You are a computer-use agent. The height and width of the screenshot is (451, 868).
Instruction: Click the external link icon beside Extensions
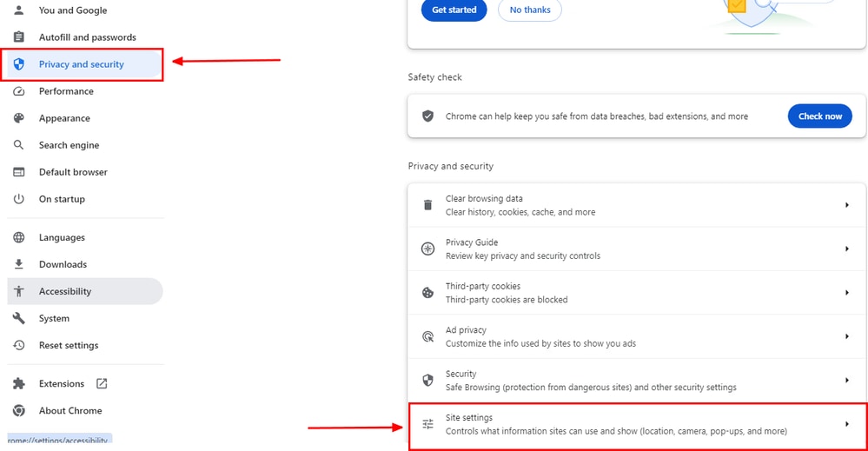(x=102, y=383)
